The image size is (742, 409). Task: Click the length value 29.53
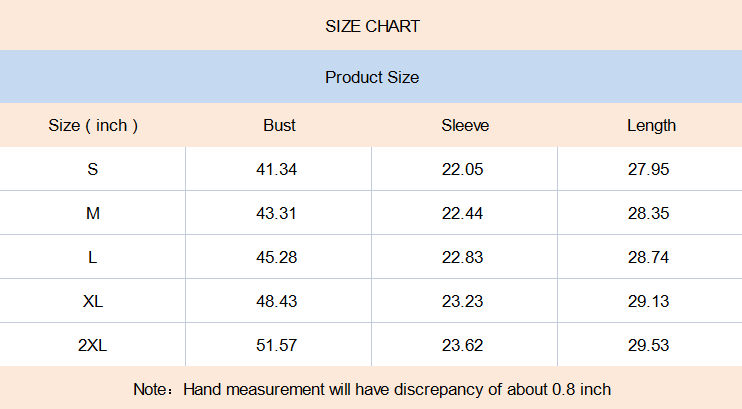(649, 345)
